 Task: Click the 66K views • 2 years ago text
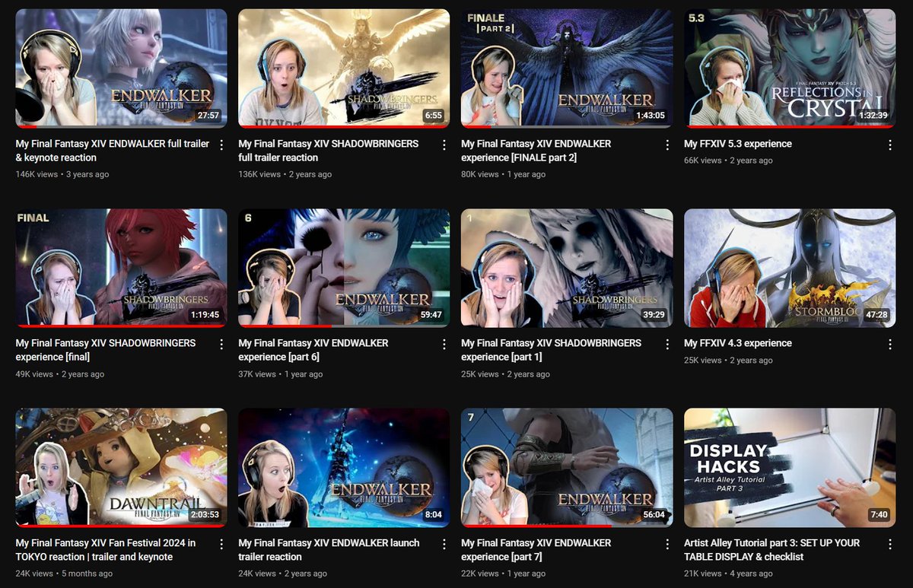729,161
